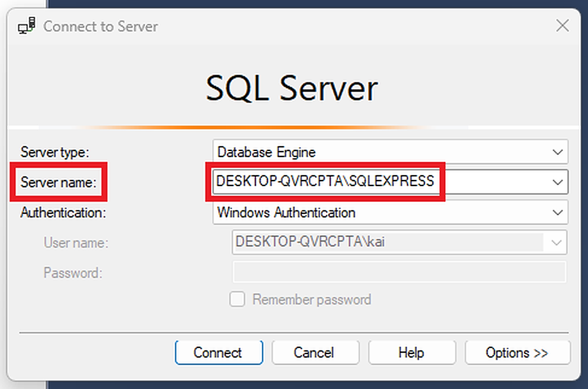Close the Connect to Server dialog
This screenshot has width=588, height=389.
tap(562, 26)
